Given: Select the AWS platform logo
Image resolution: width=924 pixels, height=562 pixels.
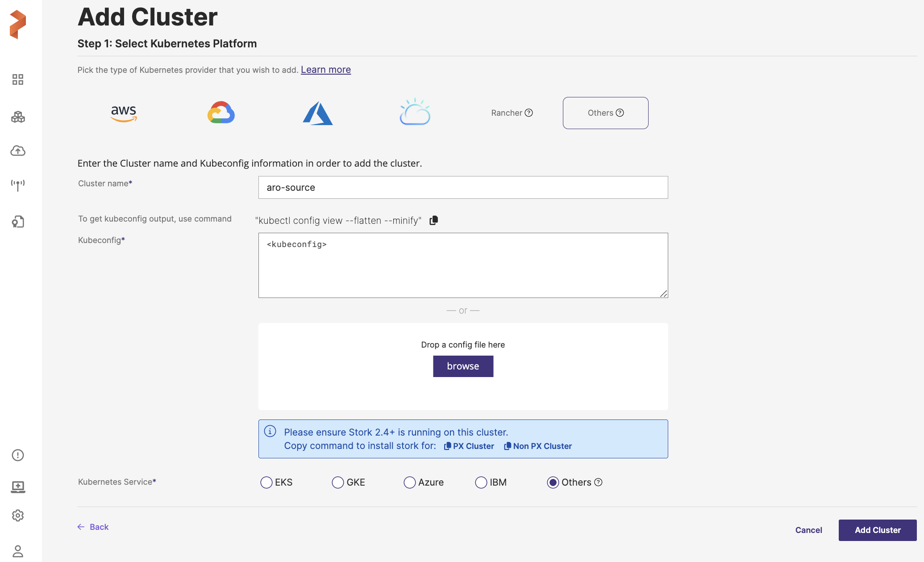Looking at the screenshot, I should [124, 113].
